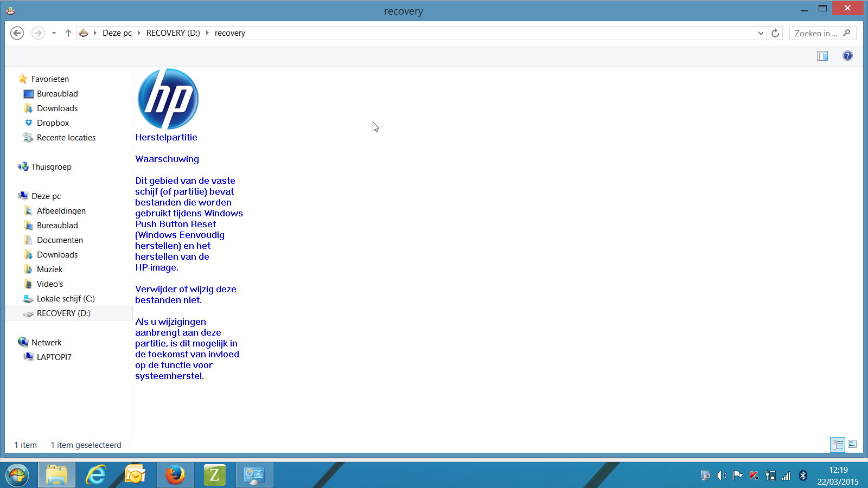Screen dimensions: 868x488
Task: Open Recente locaties in the sidebar
Action: click(66, 138)
